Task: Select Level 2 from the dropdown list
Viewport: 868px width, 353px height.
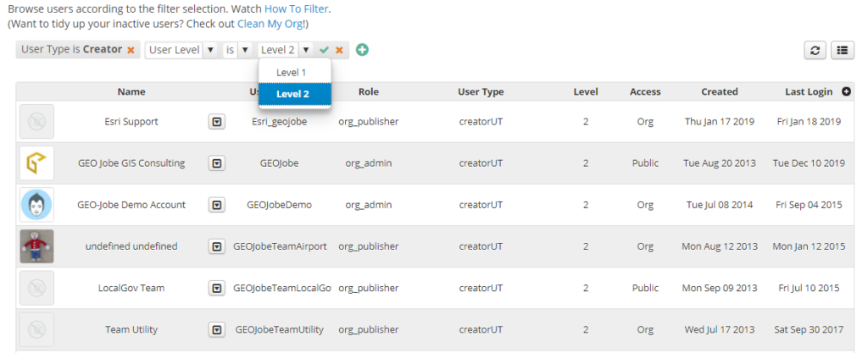Action: 293,94
